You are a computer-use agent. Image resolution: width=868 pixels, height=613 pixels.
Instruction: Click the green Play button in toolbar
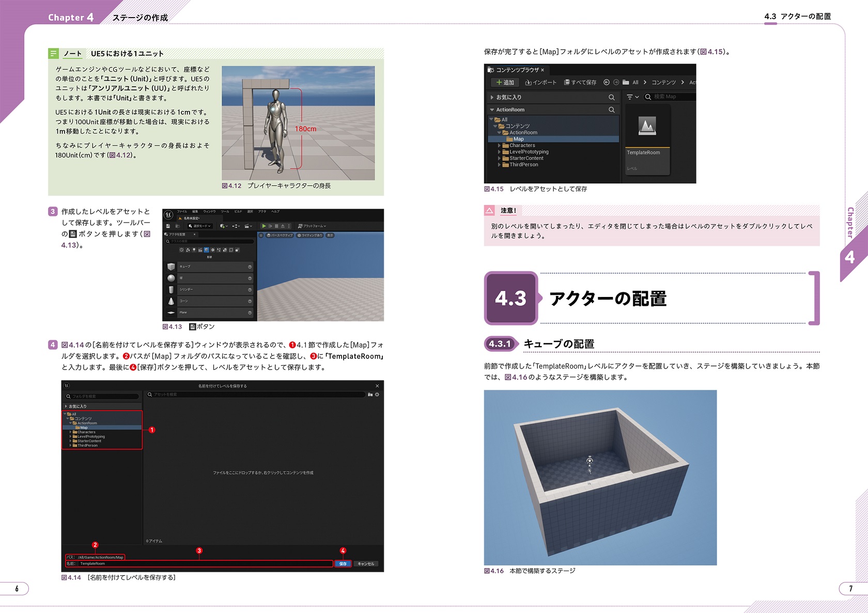click(264, 226)
